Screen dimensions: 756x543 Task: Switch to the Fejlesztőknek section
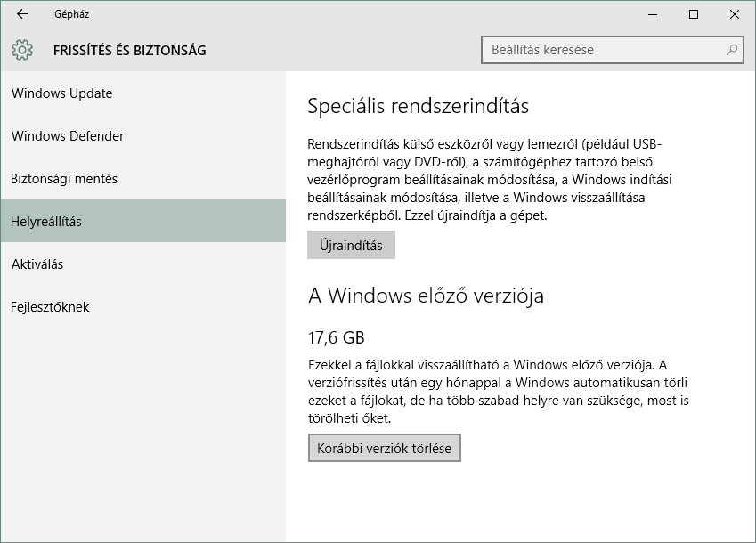click(51, 307)
